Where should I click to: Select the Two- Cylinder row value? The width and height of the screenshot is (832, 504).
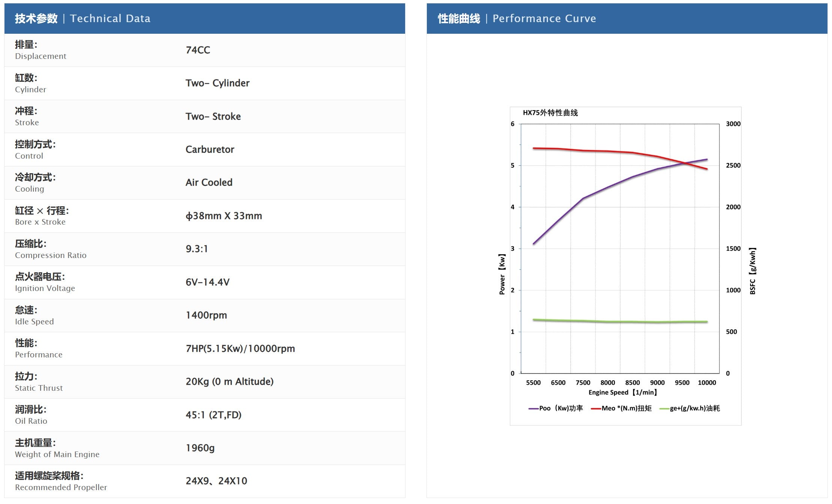coord(217,83)
